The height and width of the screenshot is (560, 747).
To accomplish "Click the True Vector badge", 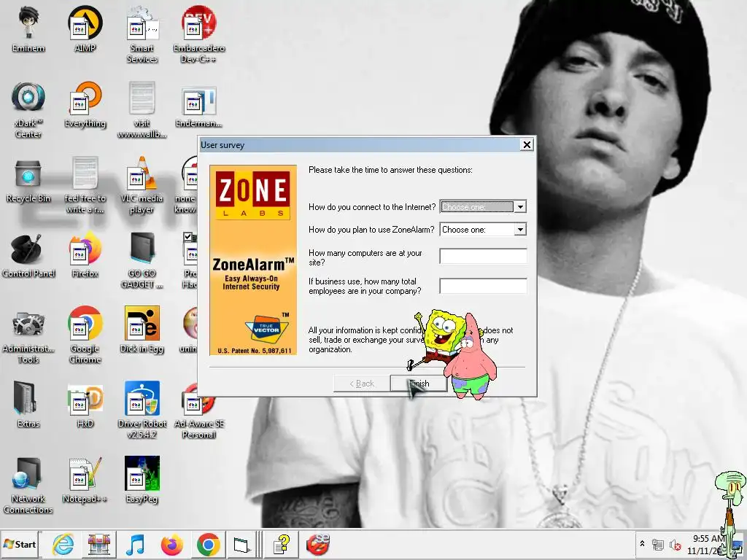I will [267, 327].
